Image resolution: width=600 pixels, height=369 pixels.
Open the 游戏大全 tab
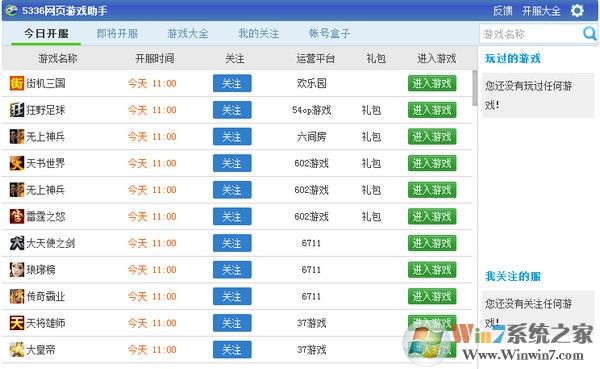pyautogui.click(x=188, y=33)
